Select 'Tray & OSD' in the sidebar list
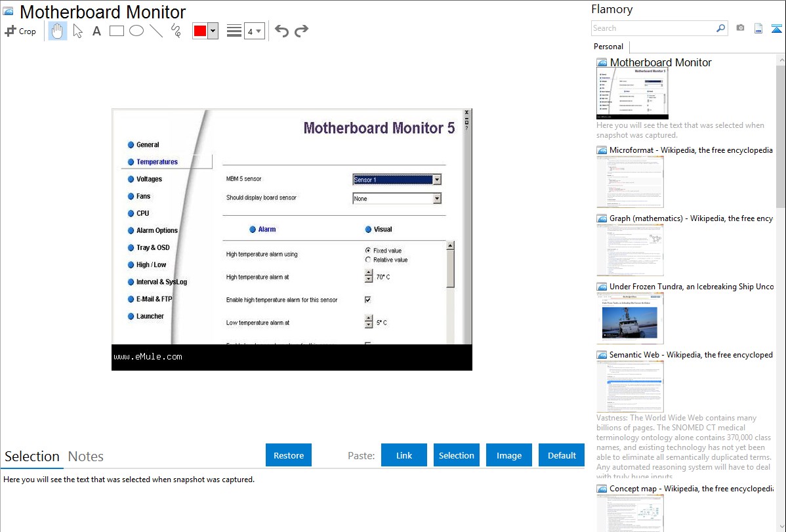 tap(149, 247)
